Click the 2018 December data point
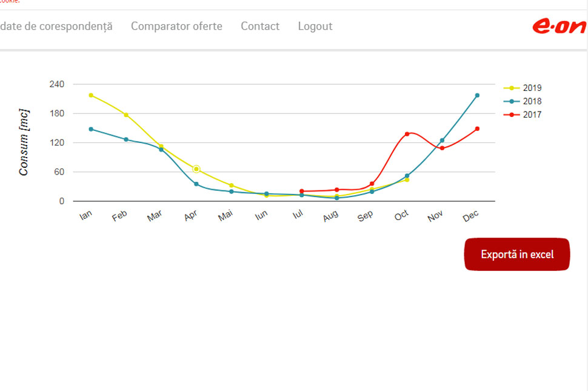Viewport: 588px width, 391px height. (x=477, y=96)
